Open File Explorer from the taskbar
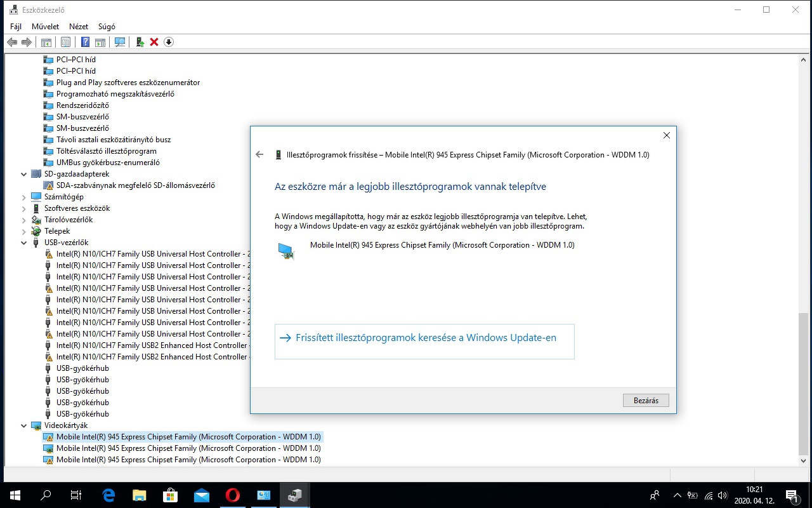The image size is (812, 508). coord(140,495)
